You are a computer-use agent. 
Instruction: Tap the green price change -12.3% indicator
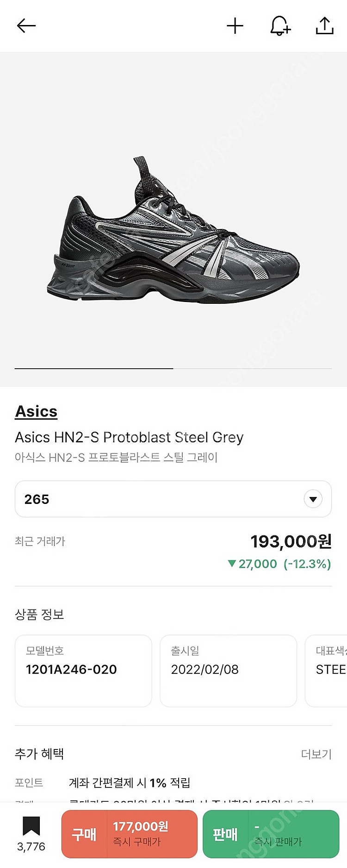point(280,564)
